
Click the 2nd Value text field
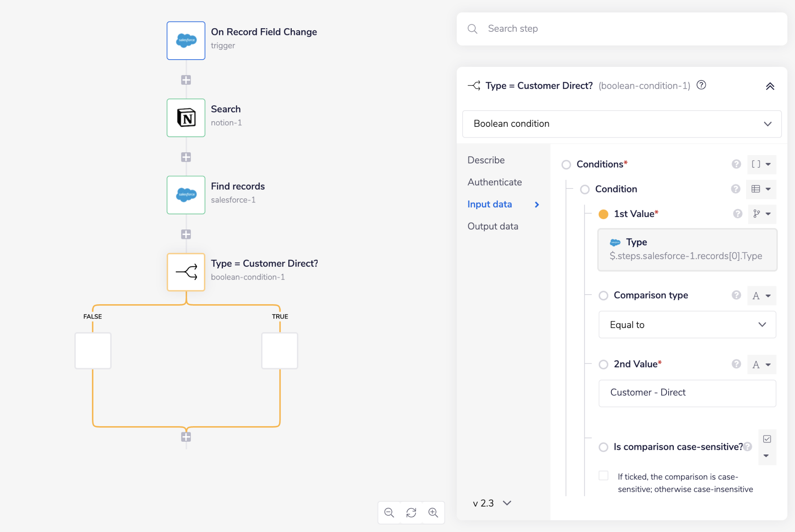click(x=687, y=393)
